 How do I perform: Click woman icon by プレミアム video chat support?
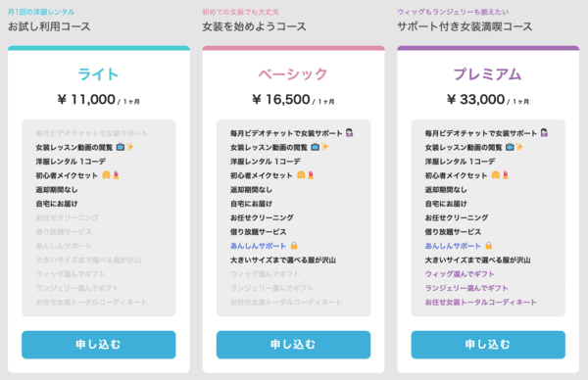click(x=544, y=132)
